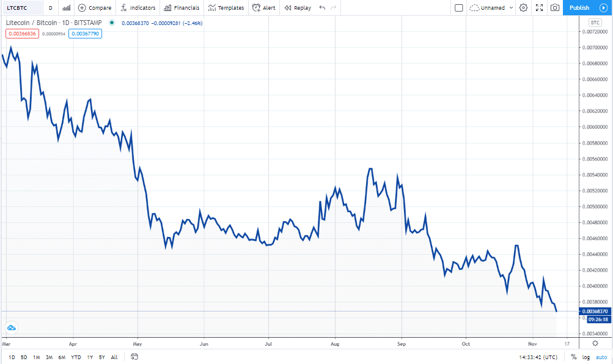Open the Publish dropdown arrow

pos(603,7)
